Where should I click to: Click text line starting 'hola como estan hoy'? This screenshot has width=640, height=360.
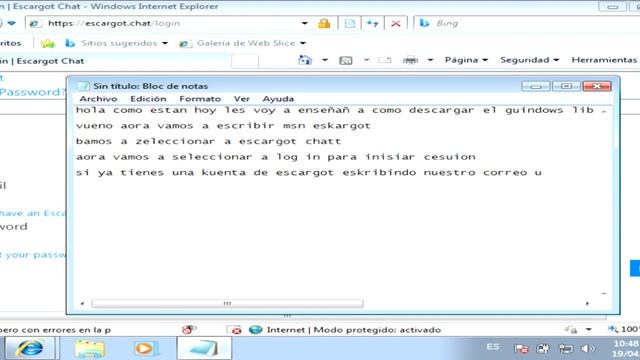[x=335, y=110]
